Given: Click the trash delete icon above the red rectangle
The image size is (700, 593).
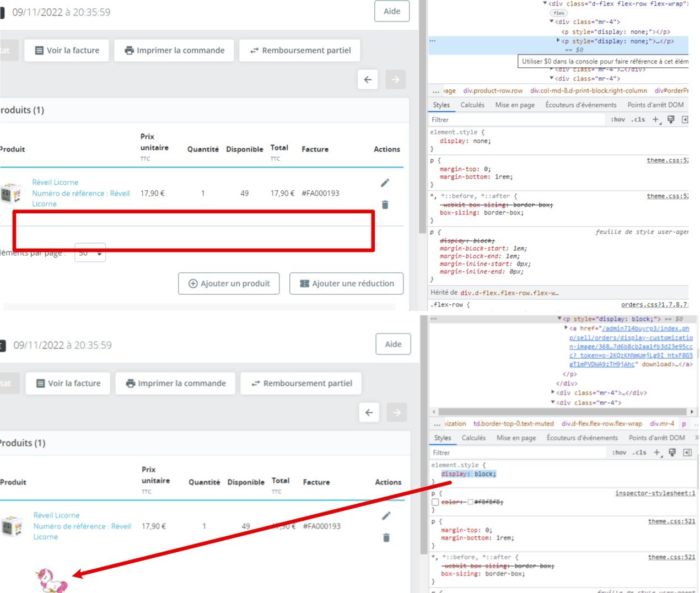Looking at the screenshot, I should tap(385, 204).
